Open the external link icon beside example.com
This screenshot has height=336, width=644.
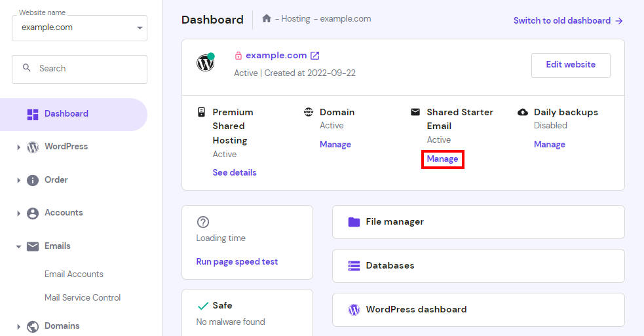315,56
